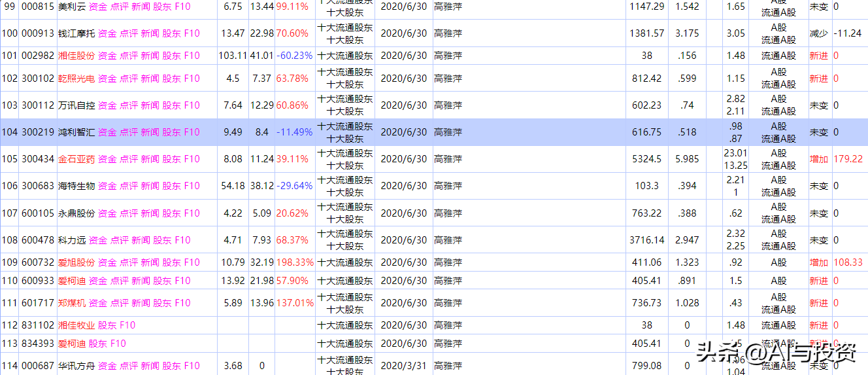The width and height of the screenshot is (868, 375).
Task: Click percentage -60.23% for 湘佳股份
Action: (294, 56)
